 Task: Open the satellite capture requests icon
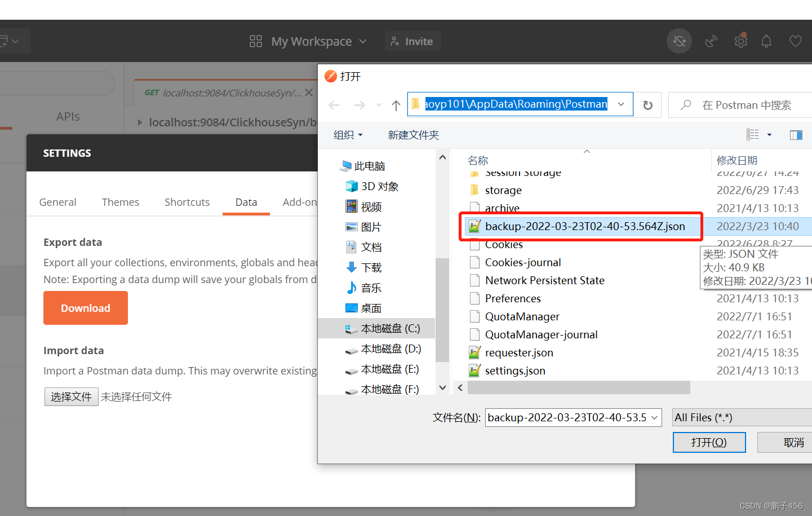click(711, 41)
